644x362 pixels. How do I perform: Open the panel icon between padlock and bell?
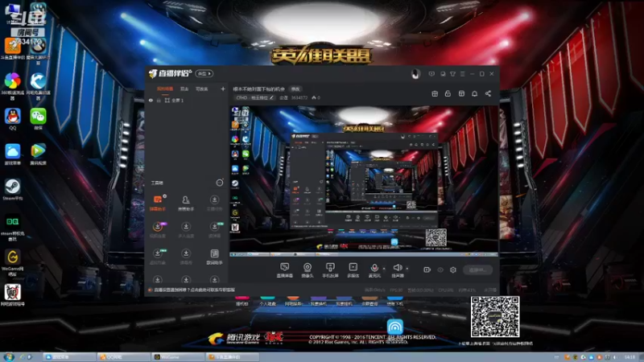tap(461, 93)
